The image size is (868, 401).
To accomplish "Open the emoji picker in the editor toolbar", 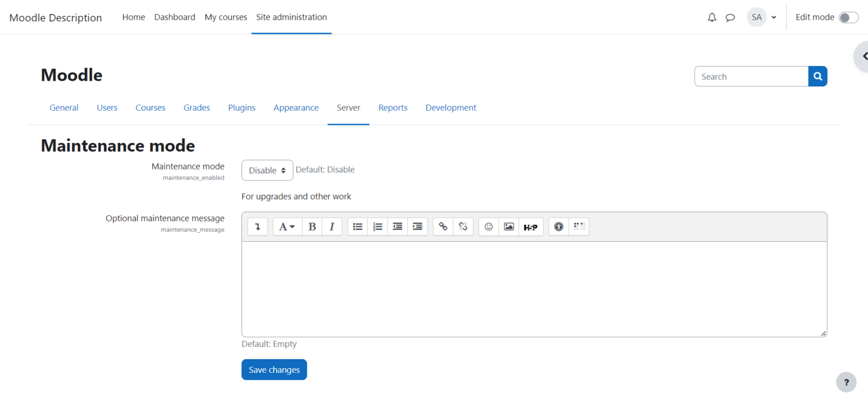I will pos(488,226).
